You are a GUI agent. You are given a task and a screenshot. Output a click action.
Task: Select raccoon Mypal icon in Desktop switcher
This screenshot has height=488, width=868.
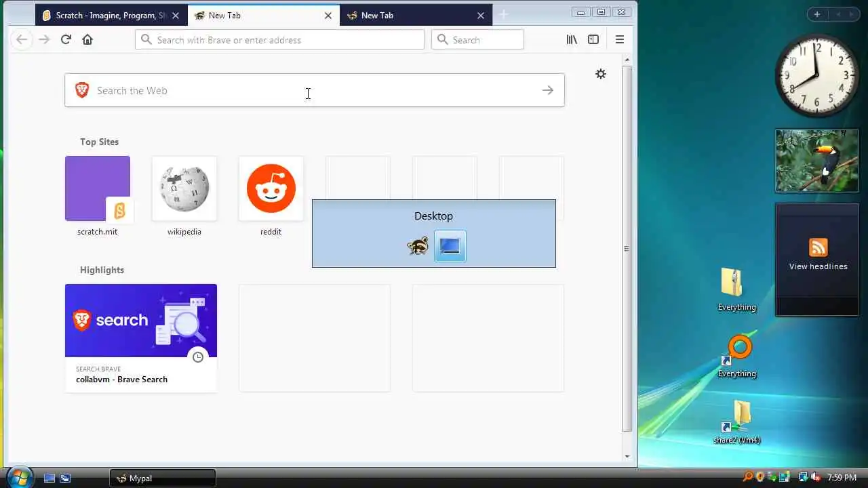pyautogui.click(x=418, y=246)
